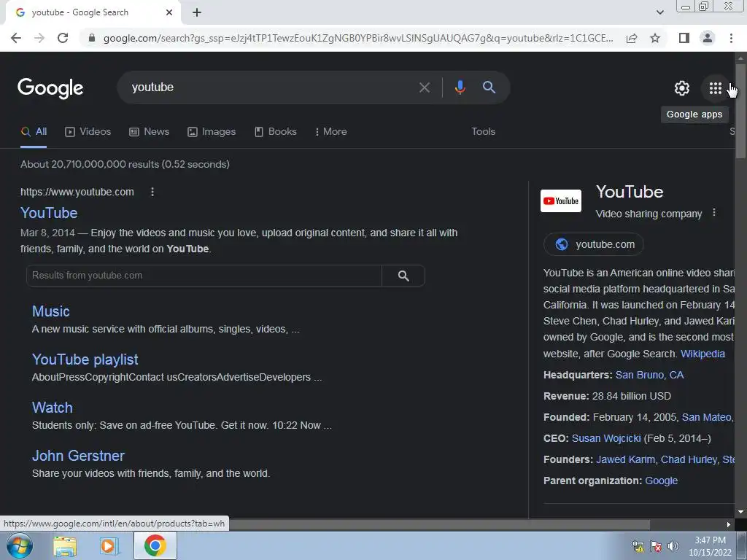The image size is (747, 560).
Task: Open the Google apps grid
Action: [715, 88]
